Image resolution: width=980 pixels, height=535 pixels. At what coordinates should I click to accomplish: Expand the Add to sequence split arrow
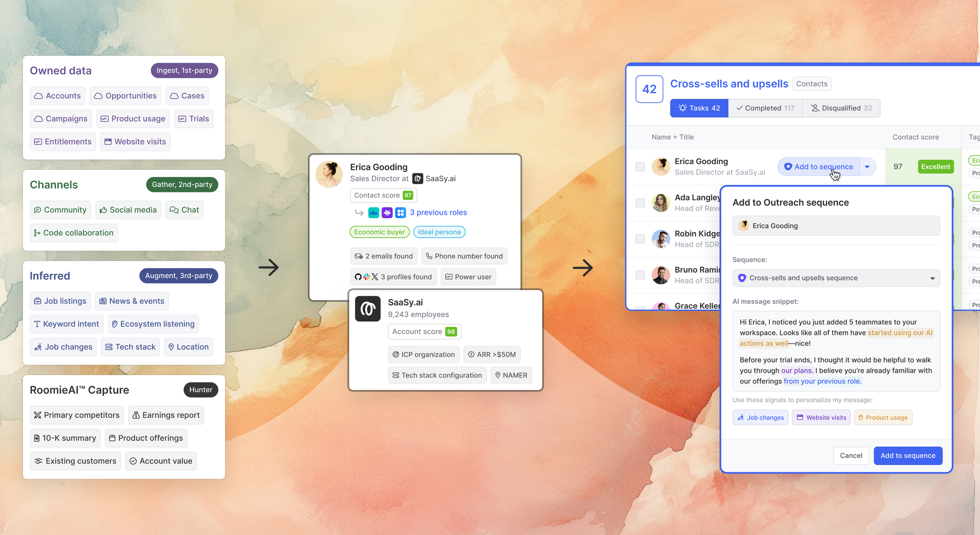867,167
